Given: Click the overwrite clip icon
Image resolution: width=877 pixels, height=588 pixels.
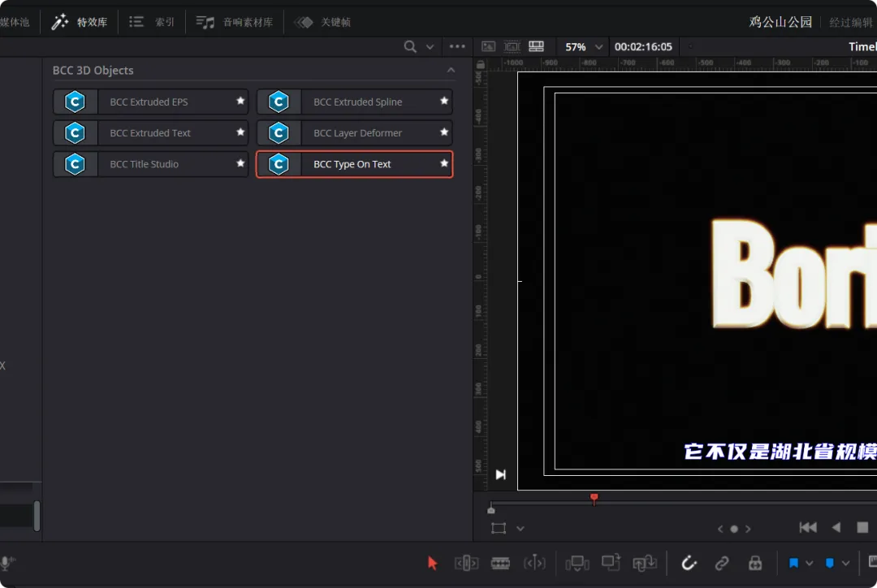Looking at the screenshot, I should tap(611, 562).
